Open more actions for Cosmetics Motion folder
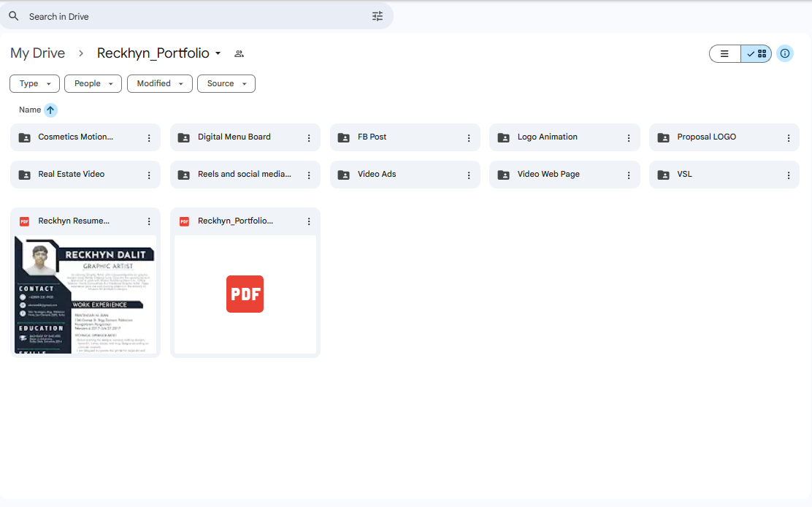812x507 pixels. click(149, 137)
